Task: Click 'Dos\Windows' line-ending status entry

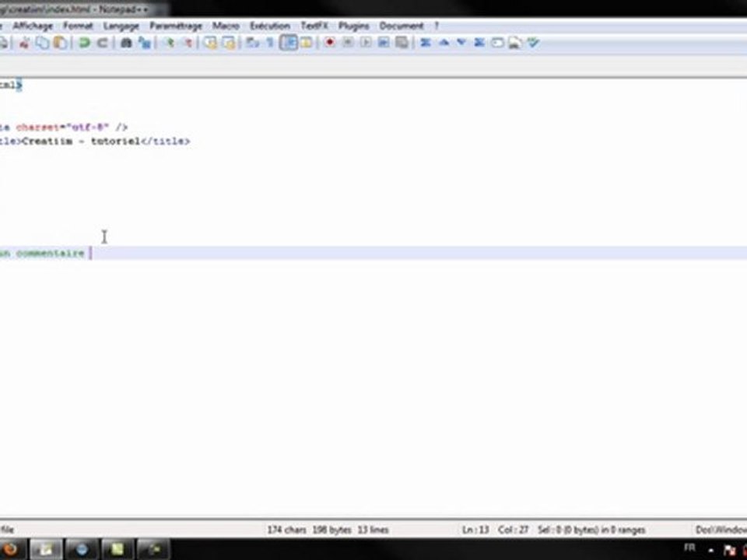Action: 721,530
